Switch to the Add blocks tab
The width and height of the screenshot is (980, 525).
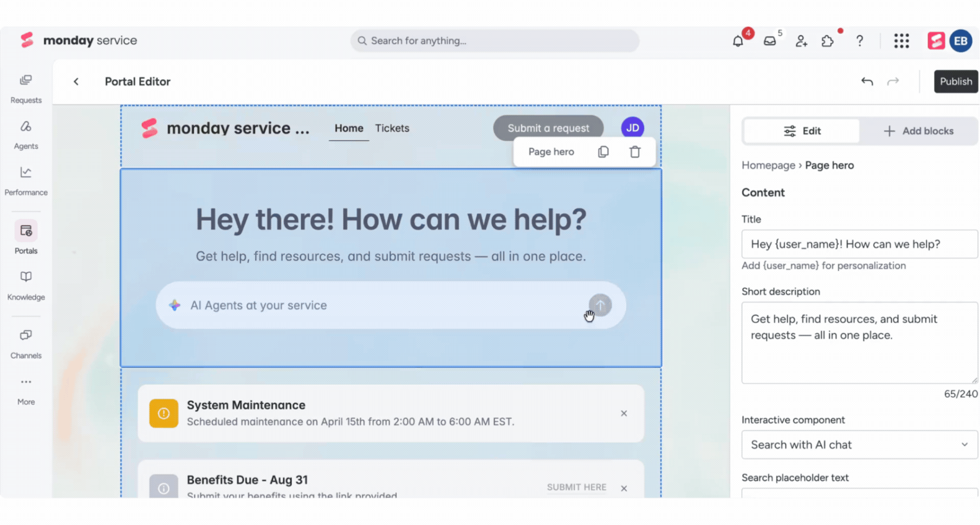coord(919,131)
